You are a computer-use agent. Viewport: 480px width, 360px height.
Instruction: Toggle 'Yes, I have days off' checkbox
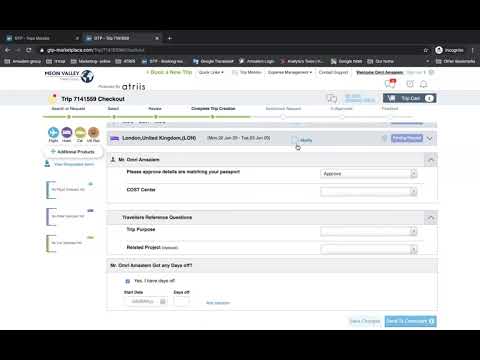(128, 281)
